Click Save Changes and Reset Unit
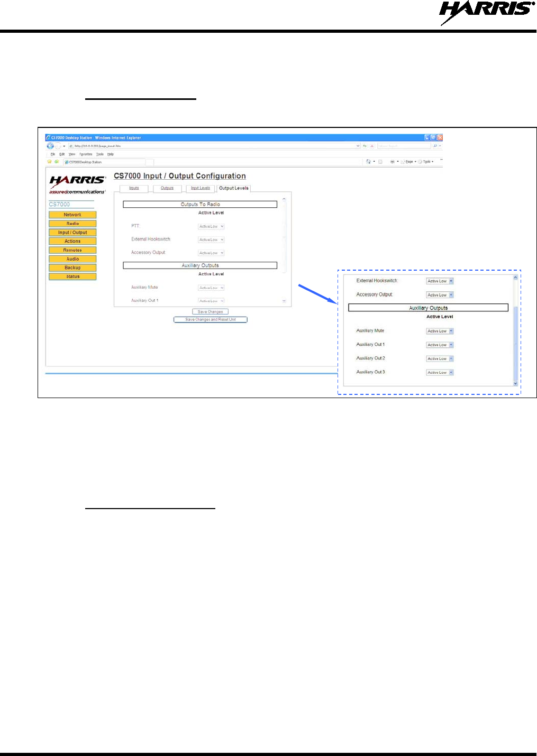This screenshot has width=537, height=756. point(210,319)
